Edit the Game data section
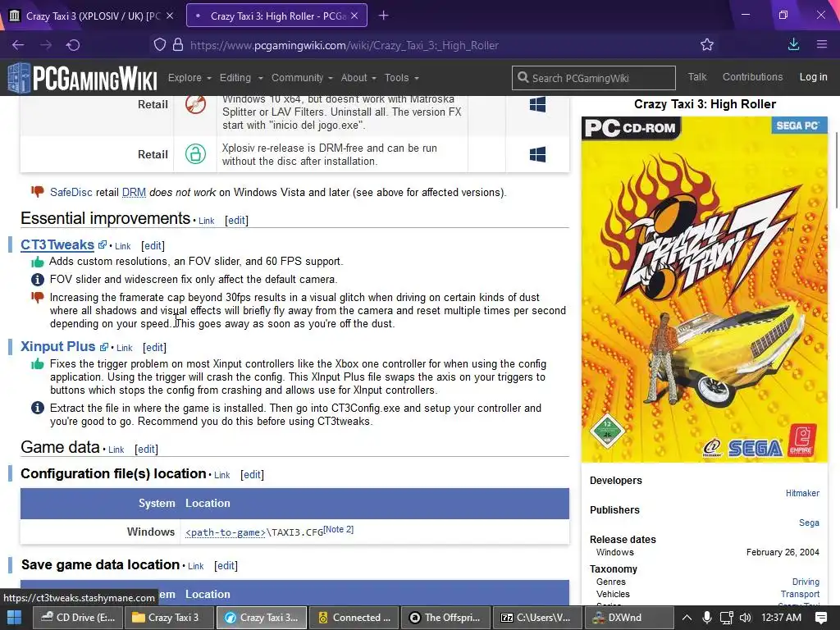This screenshot has height=630, width=840. 146,449
